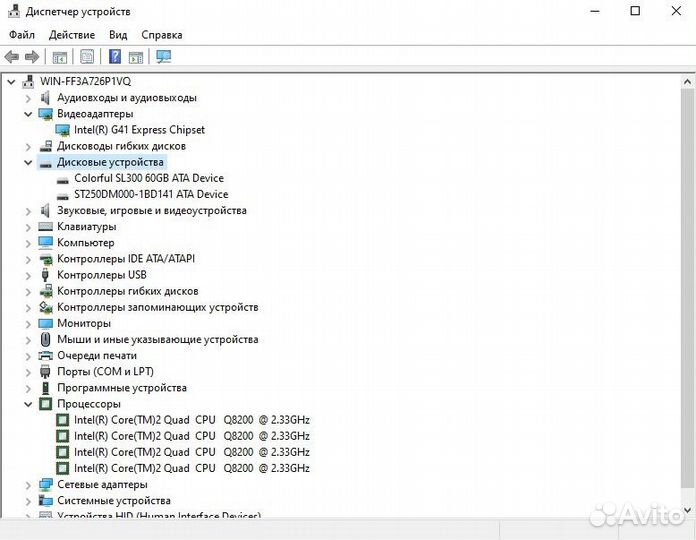Expand Звуковые, игровые и видеоустройства category
This screenshot has height=540, width=696.
[x=28, y=211]
